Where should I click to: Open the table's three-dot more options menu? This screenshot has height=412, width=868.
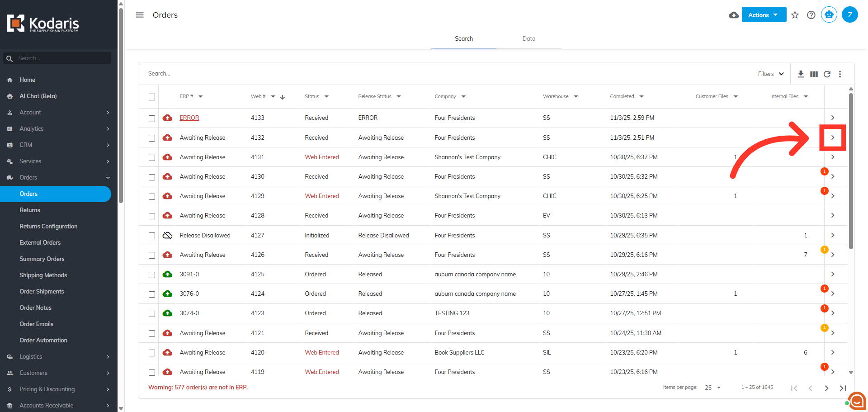tap(840, 74)
